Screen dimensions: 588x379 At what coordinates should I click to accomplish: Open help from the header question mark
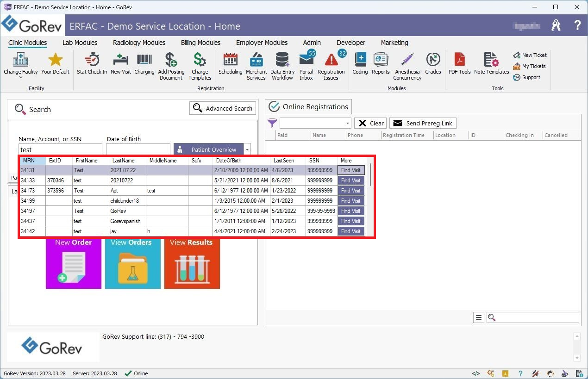[577, 25]
